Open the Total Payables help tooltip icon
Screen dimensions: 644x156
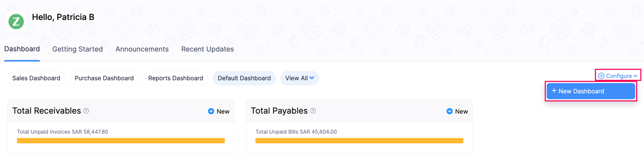(x=313, y=111)
